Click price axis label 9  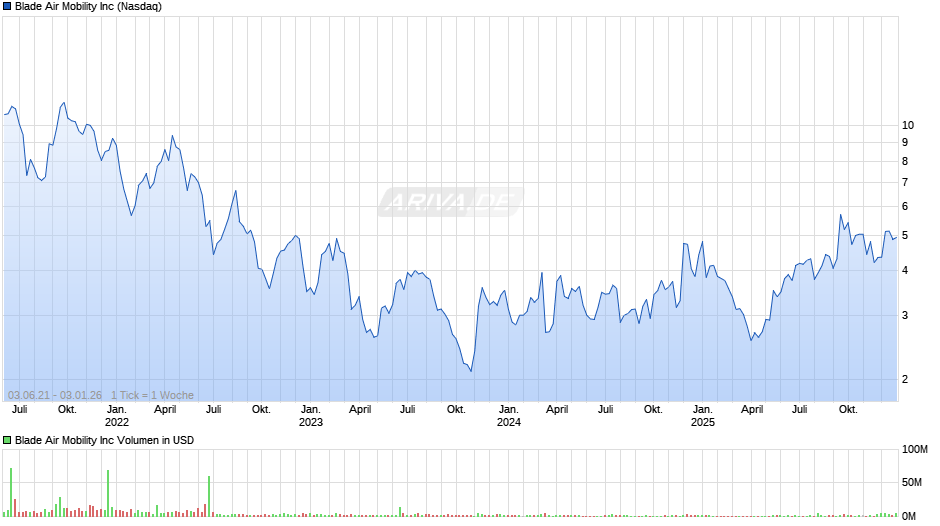click(x=905, y=142)
